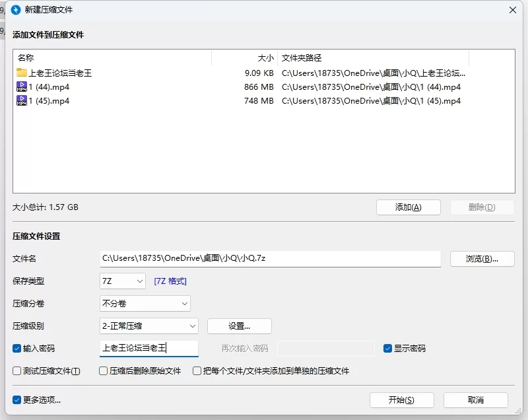Click the path ending in 1 (44).mp4

click(371, 87)
